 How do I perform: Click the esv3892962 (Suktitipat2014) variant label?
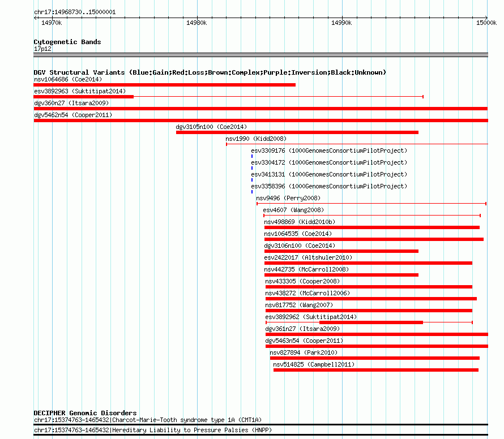tap(311, 317)
